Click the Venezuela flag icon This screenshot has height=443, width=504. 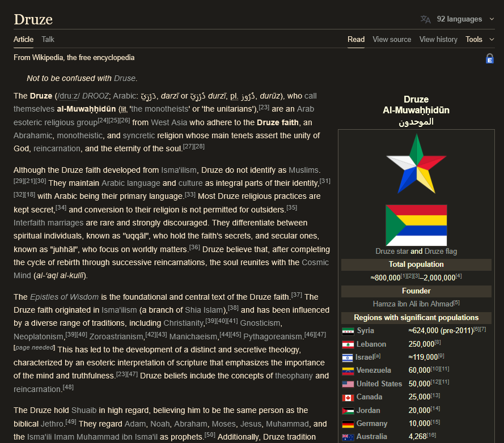click(x=348, y=370)
